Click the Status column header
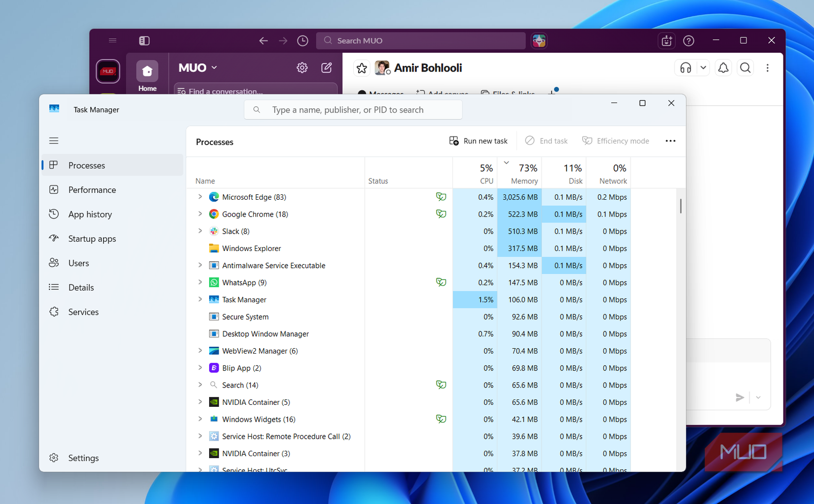Screen dimensions: 814x504 pos(408,173)
